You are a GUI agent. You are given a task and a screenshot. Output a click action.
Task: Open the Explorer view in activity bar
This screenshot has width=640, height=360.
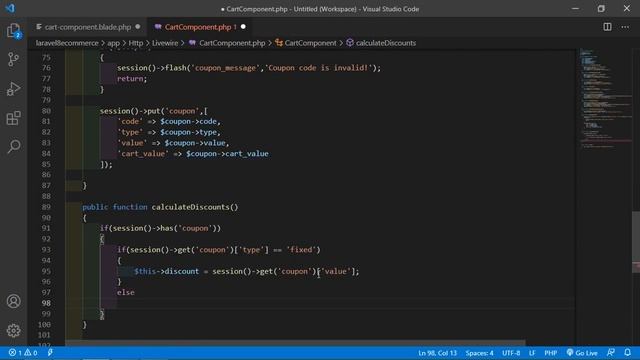pos(13,31)
